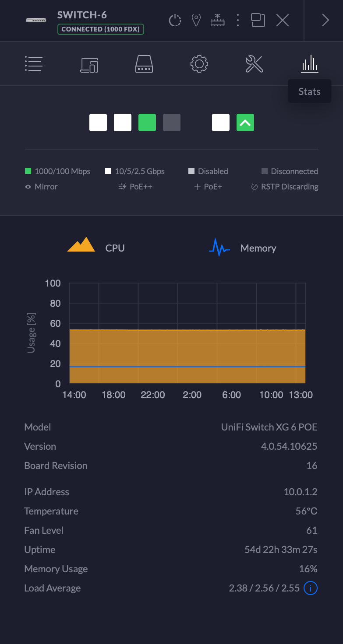Click the firmware upgrade icon
343x644 pixels.
point(218,20)
